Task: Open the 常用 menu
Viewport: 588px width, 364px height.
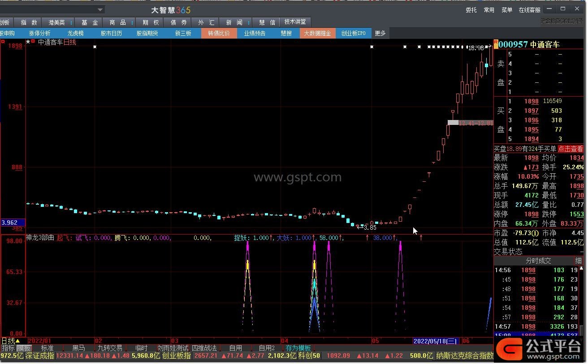Action: pos(489,10)
